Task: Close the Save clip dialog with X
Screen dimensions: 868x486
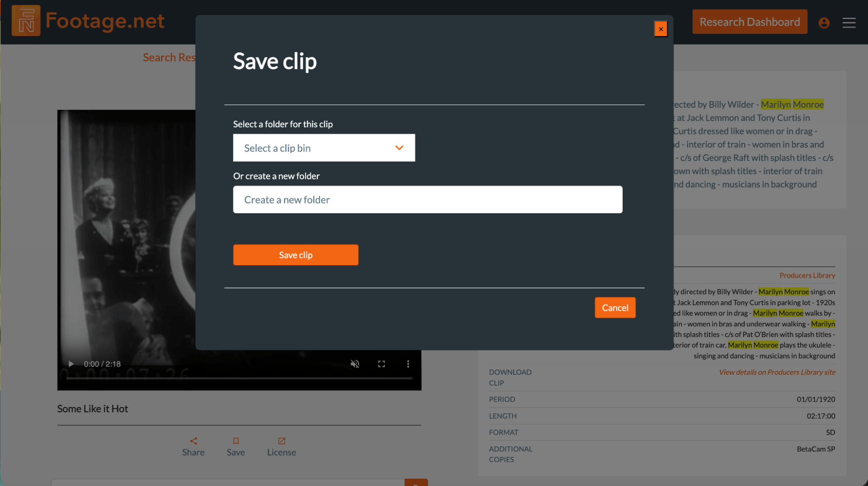Action: [660, 29]
